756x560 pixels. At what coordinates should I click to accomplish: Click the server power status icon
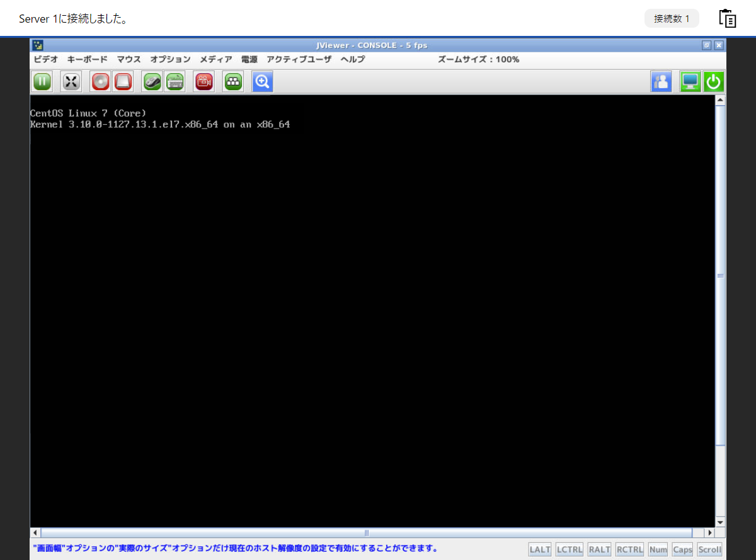pos(713,81)
